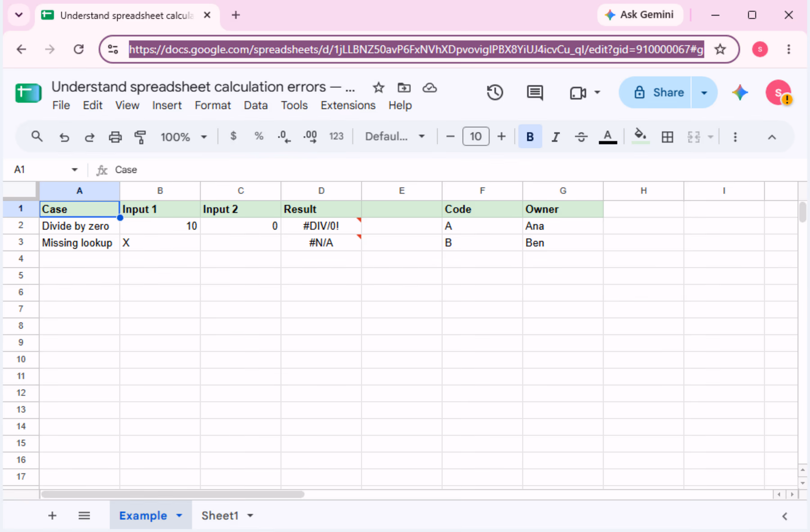This screenshot has height=532, width=810.
Task: Print the spreadsheet via printer icon
Action: click(x=115, y=137)
